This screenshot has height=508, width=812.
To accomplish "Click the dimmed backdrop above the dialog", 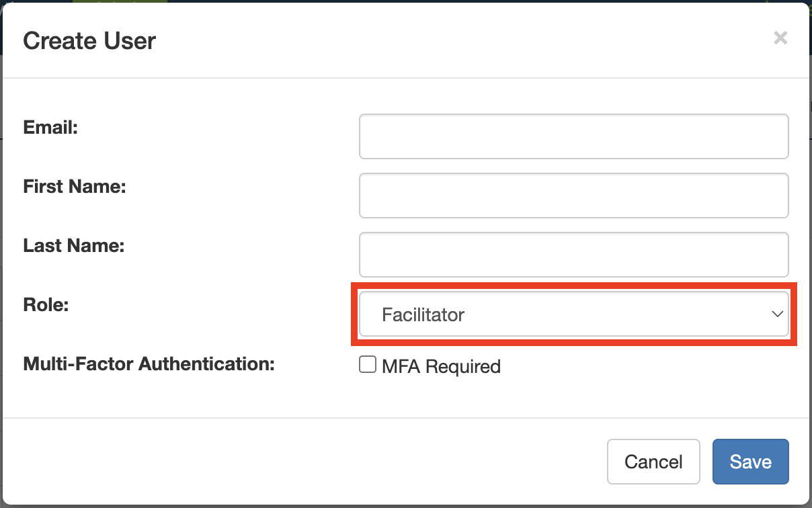I will [x=403, y=1].
